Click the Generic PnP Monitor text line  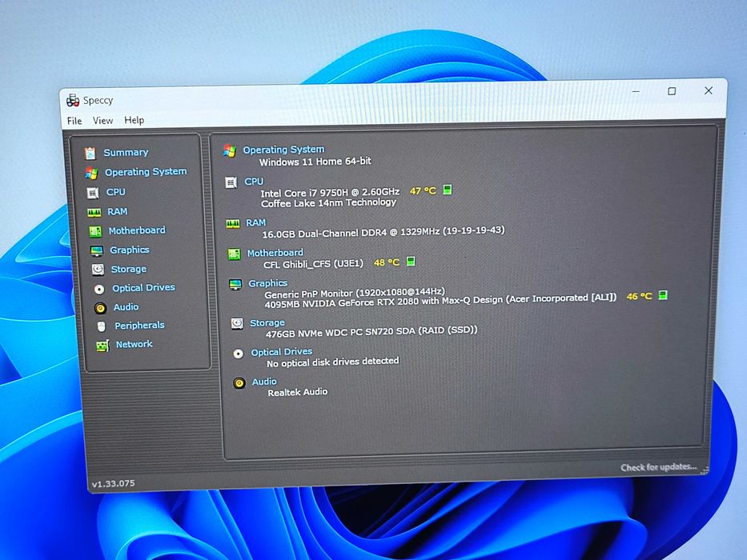click(355, 292)
